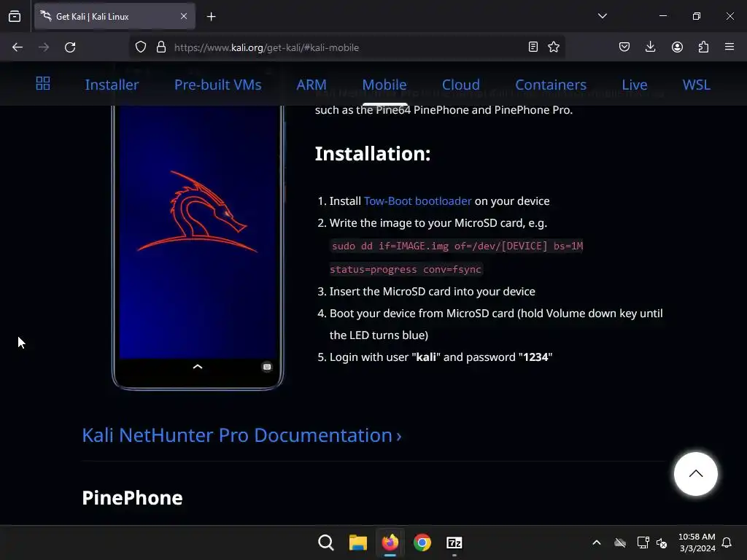
Task: Click the PinePhone heading
Action: click(x=133, y=497)
